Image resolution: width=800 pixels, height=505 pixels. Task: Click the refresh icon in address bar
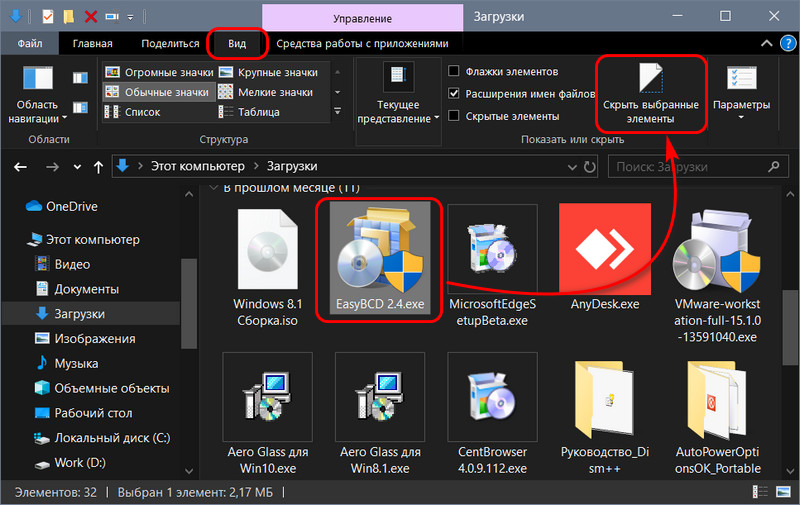coord(590,167)
